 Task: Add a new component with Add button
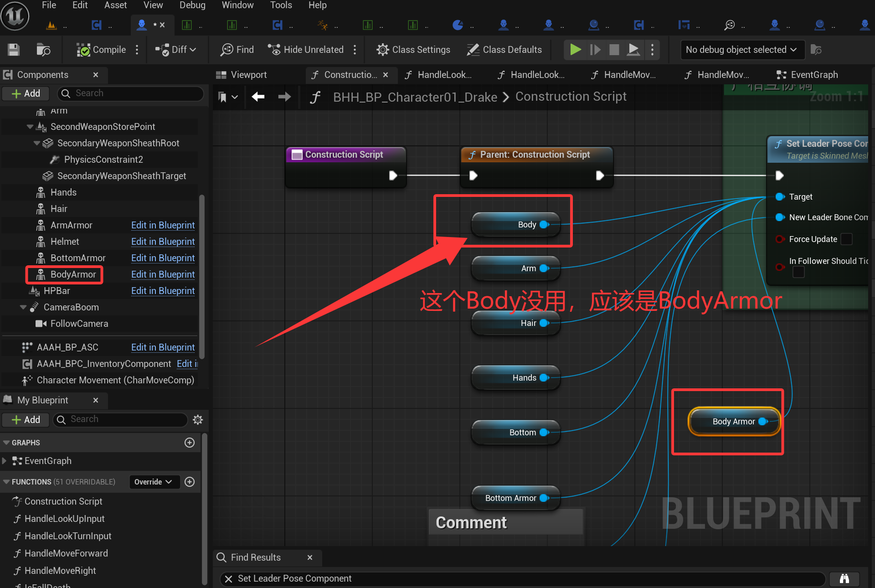26,93
